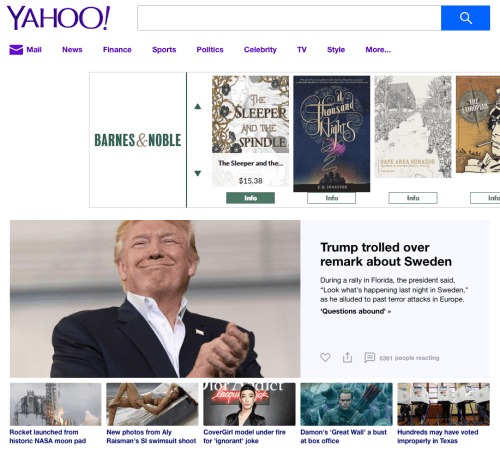Open Mail via the envelope icon

tap(16, 50)
